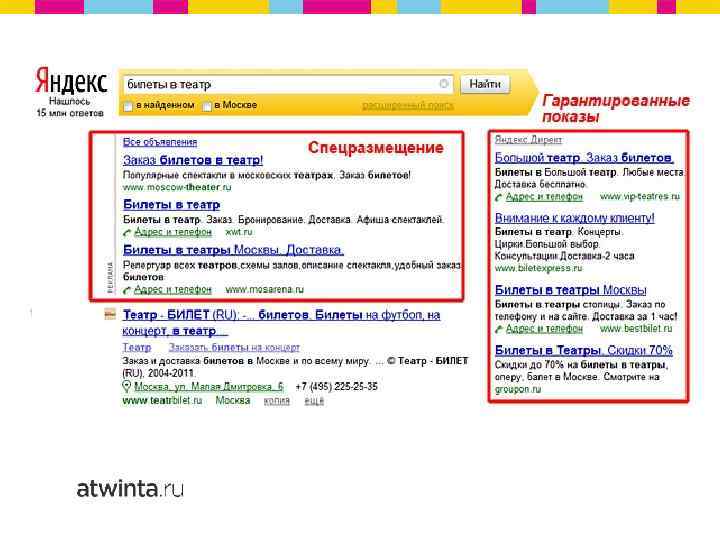Open the ad 'Билеты в театры Москвы. Доставка.'
The width and height of the screenshot is (720, 540).
click(233, 250)
